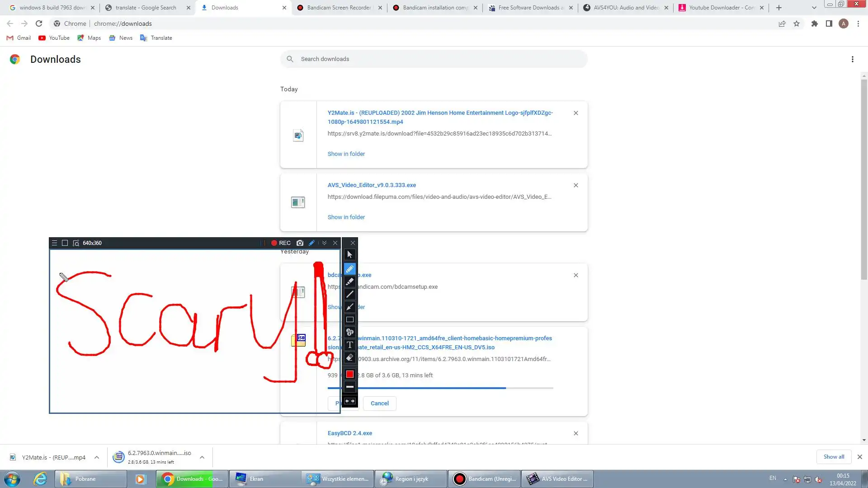Viewport: 868px width, 488px height.
Task: Select the rectangle drawing tool
Action: tap(349, 319)
